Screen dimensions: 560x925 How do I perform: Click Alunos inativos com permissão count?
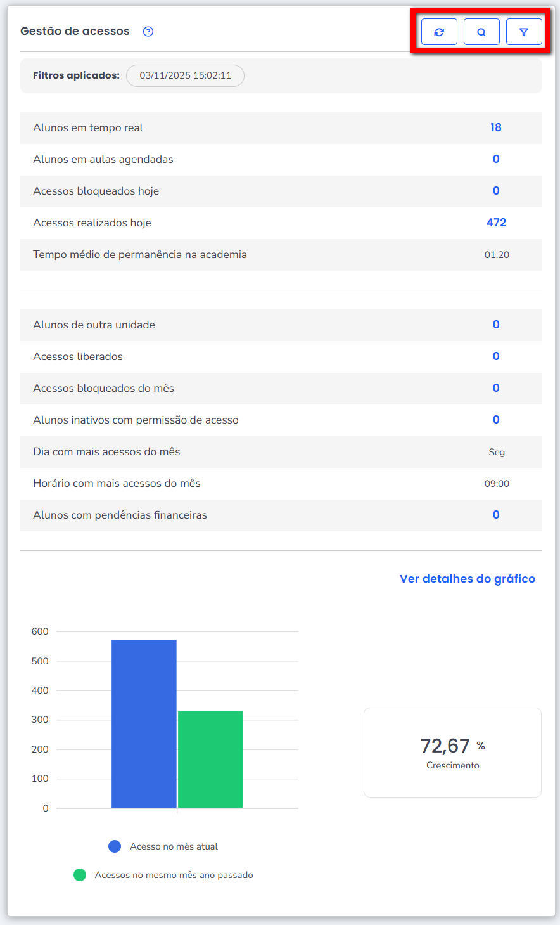(495, 420)
